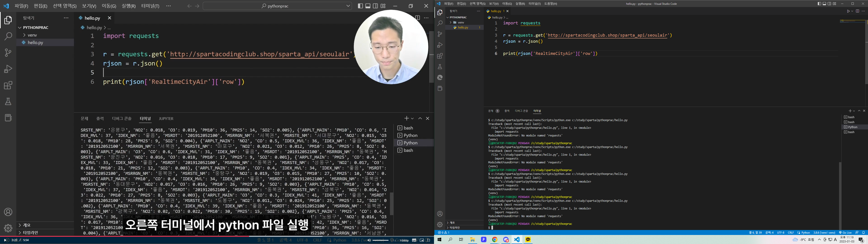Switch to 디버그 콘솔 tab in right panel
The width and height of the screenshot is (868, 244).
(x=521, y=111)
